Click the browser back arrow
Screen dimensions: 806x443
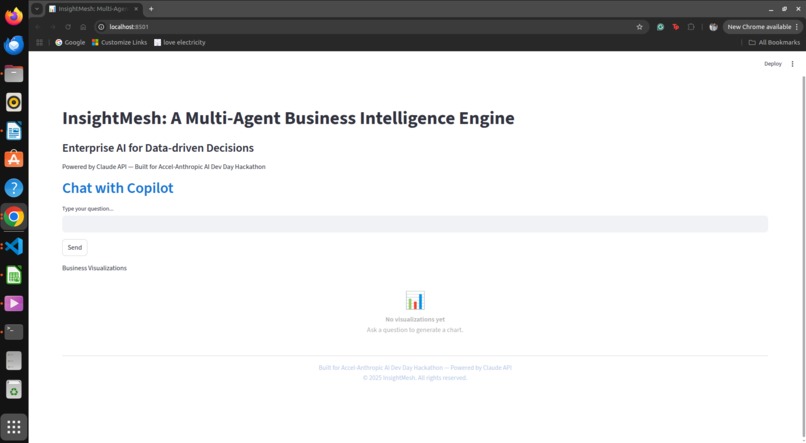click(x=38, y=27)
